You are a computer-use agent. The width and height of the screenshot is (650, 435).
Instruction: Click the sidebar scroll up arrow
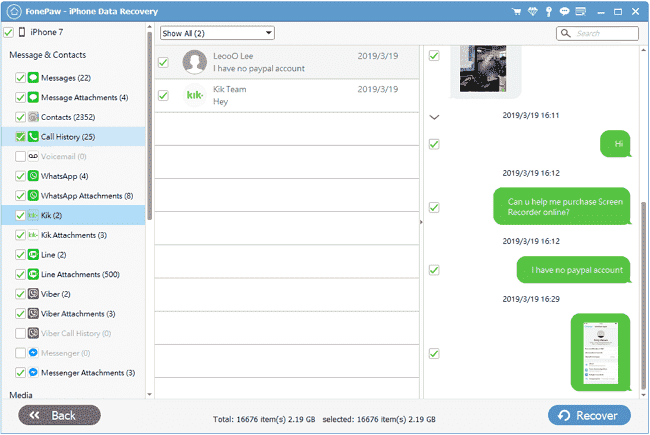click(150, 27)
